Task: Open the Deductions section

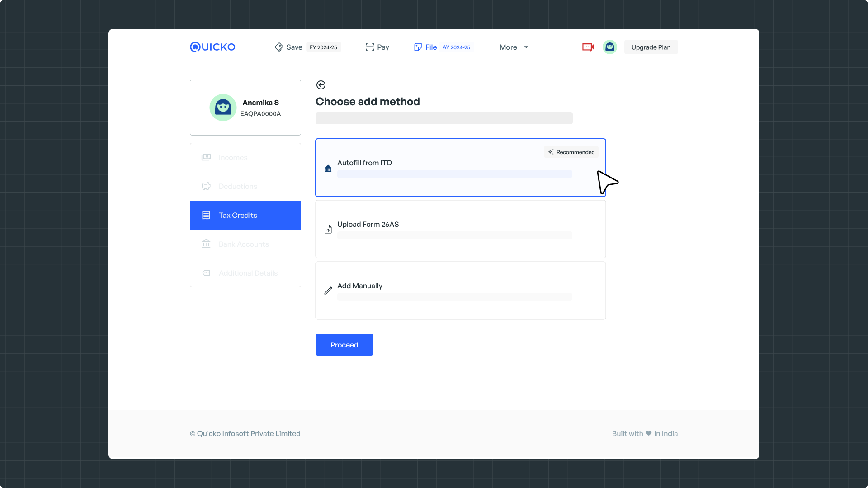Action: click(245, 186)
